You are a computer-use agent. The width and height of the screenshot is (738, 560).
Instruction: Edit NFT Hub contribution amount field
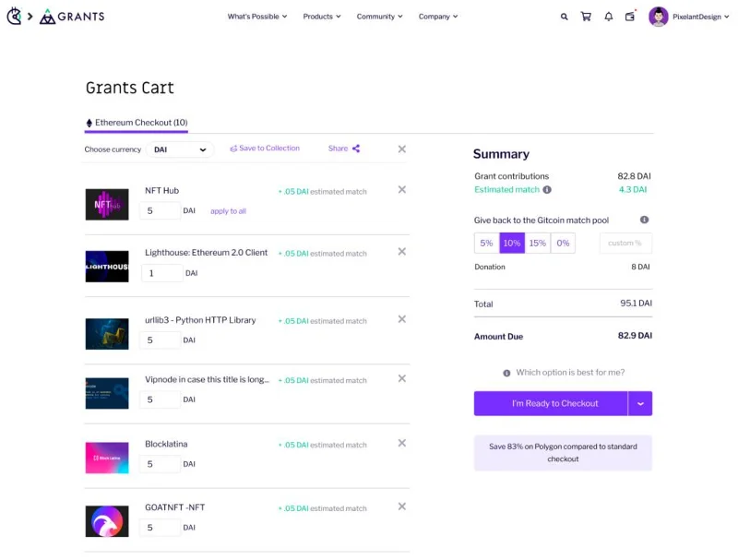click(160, 210)
